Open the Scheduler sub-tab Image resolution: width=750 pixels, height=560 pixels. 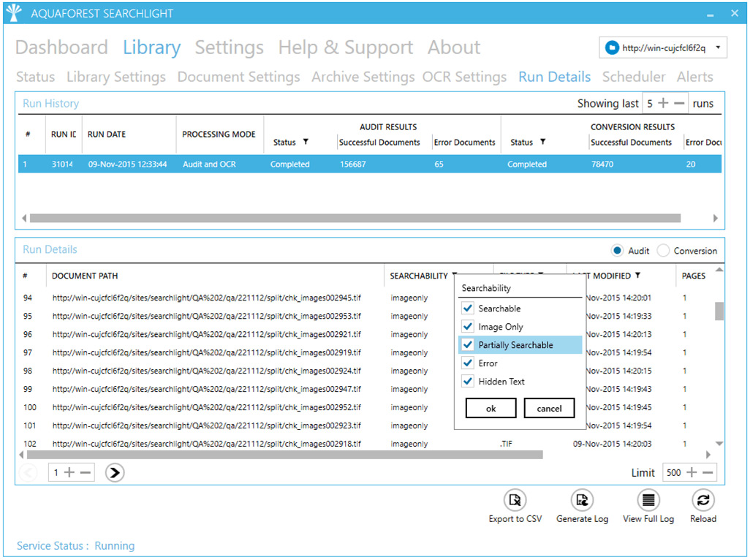coord(634,77)
